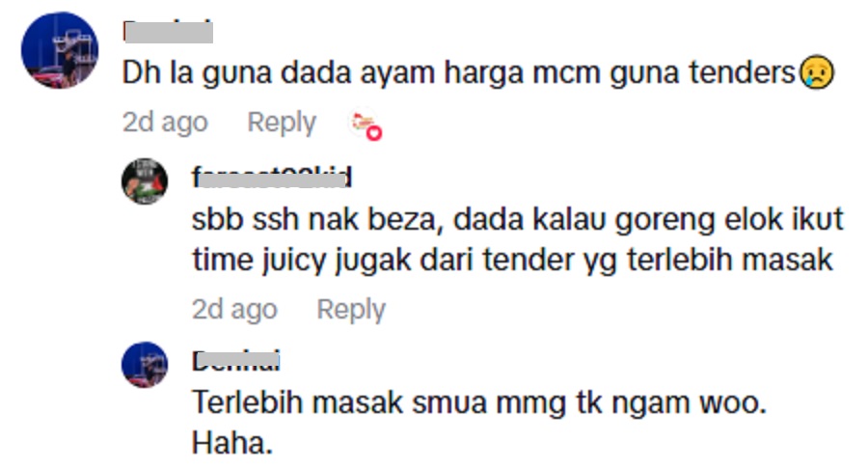Image resolution: width=868 pixels, height=471 pixels.
Task: Select the comment "Dh la guna dada ayam harga"
Action: [x=478, y=72]
